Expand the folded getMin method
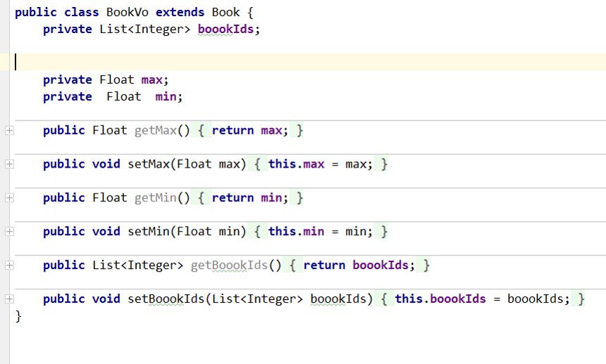Image resolution: width=606 pixels, height=364 pixels. click(x=9, y=198)
